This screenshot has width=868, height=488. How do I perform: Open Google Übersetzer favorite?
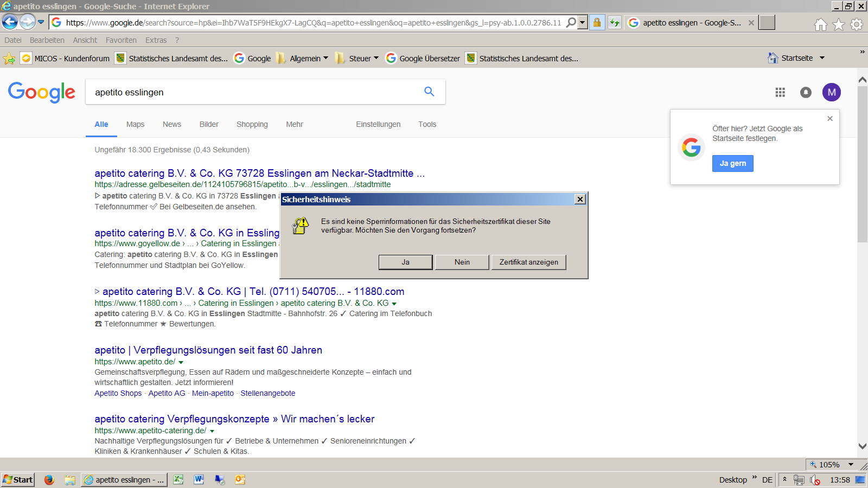coord(423,58)
